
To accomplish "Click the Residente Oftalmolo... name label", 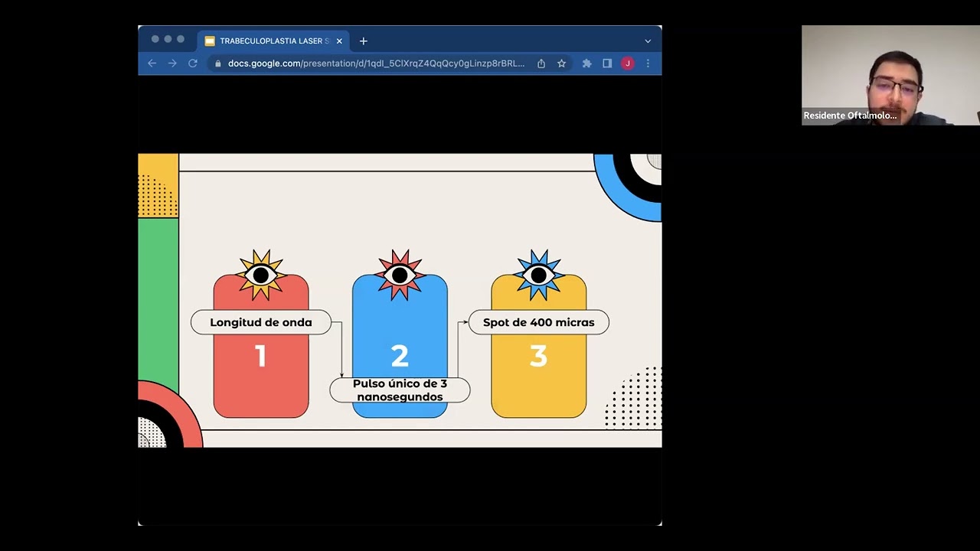I will click(x=850, y=116).
